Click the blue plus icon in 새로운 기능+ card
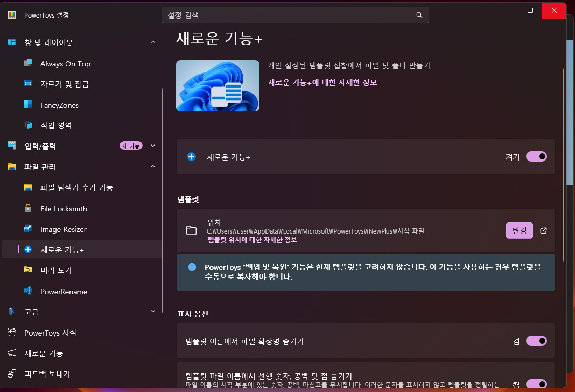 coord(191,157)
